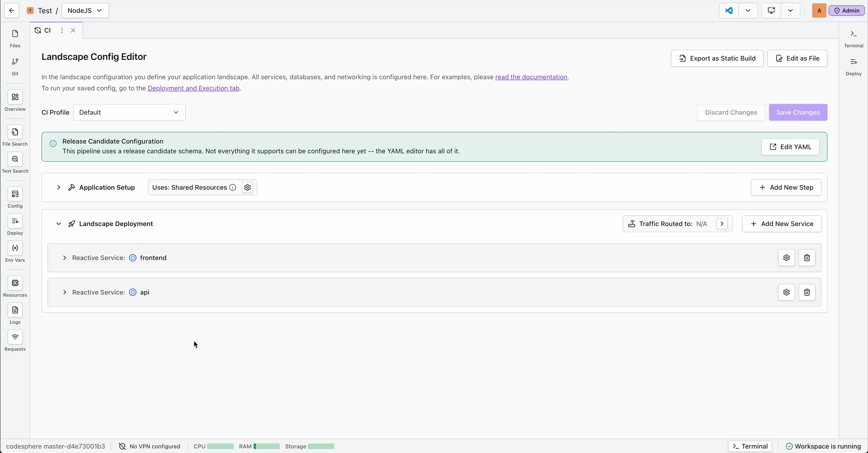Expand the Application Setup section

59,187
